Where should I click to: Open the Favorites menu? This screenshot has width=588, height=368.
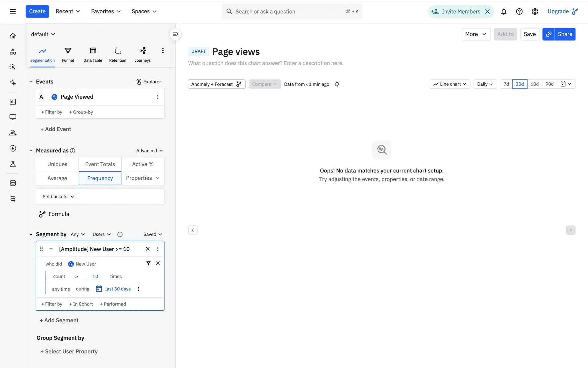[106, 11]
